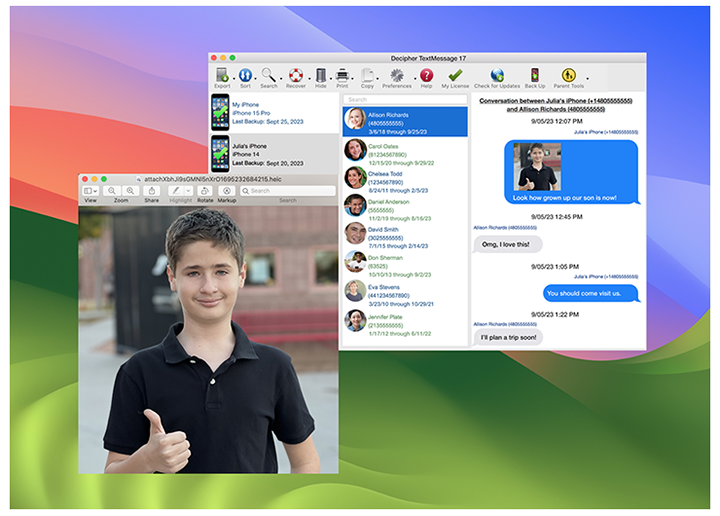The height and width of the screenshot is (516, 720).
Task: Open the dropdown dot next to Export
Action: tap(234, 79)
